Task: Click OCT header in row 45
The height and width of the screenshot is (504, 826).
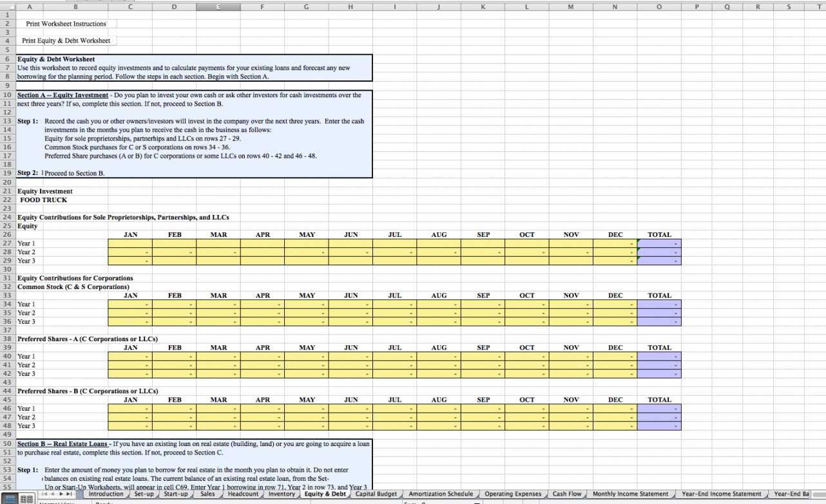Action: 527,400
